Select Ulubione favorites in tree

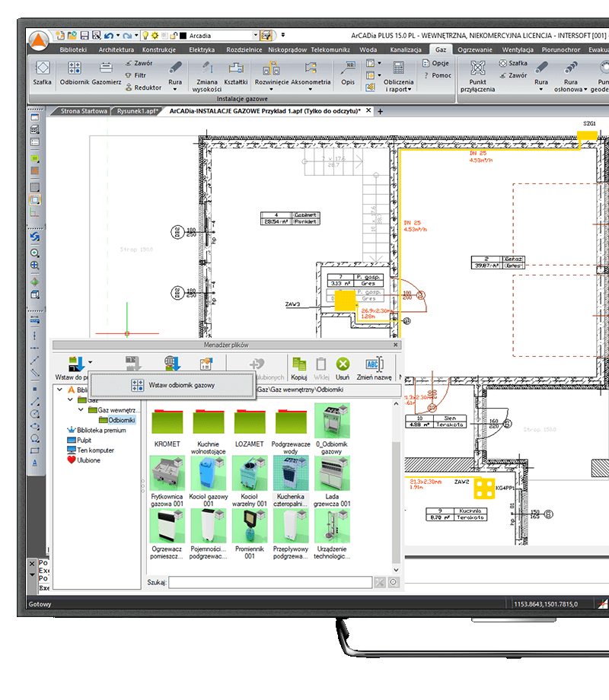tap(84, 460)
